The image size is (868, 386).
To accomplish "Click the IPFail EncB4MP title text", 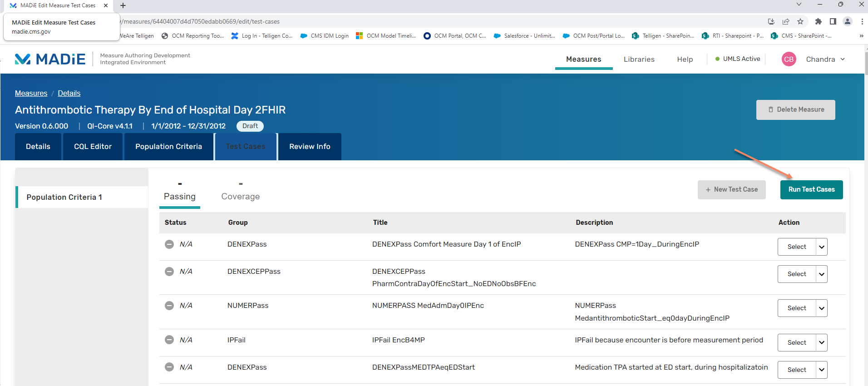I will tap(399, 340).
